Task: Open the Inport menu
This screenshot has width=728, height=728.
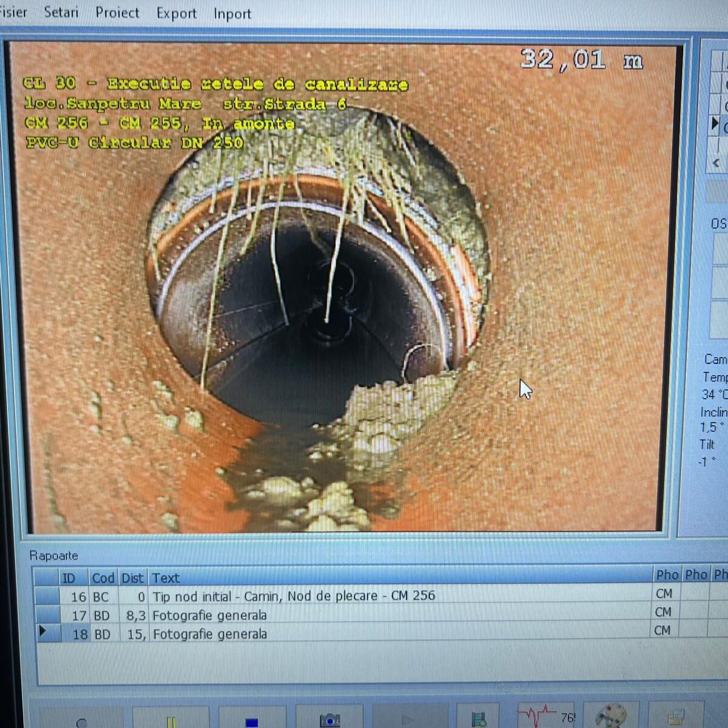Action: pyautogui.click(x=232, y=14)
